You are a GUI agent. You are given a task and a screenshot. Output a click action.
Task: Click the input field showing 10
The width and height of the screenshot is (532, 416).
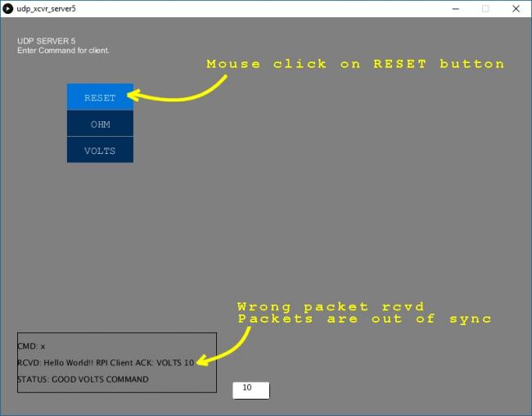[251, 390]
